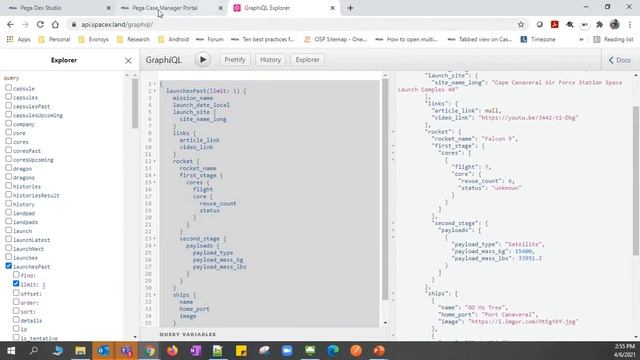The image size is (640, 360).
Task: Collapse the launchesPast block at line 2
Action: point(155,91)
